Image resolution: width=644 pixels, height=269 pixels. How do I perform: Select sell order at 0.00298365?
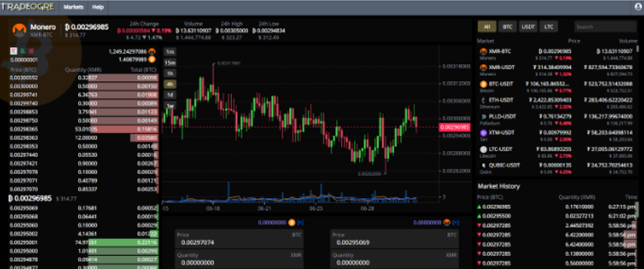point(83,129)
